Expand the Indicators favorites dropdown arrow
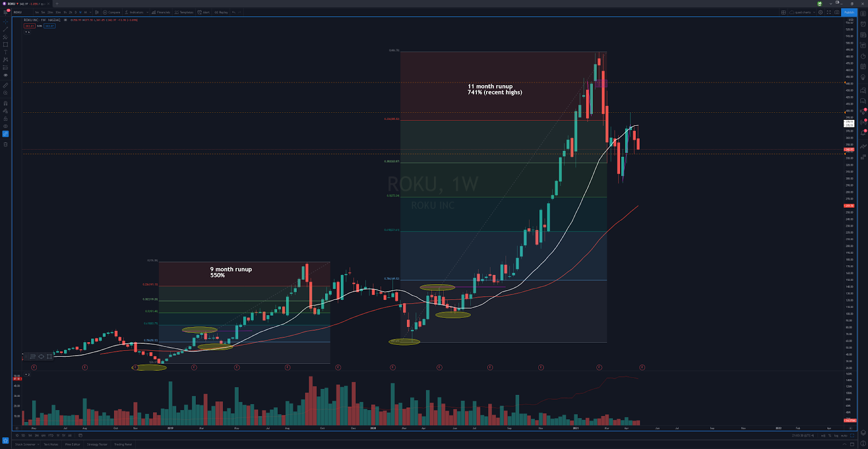The image size is (868, 449). (148, 12)
